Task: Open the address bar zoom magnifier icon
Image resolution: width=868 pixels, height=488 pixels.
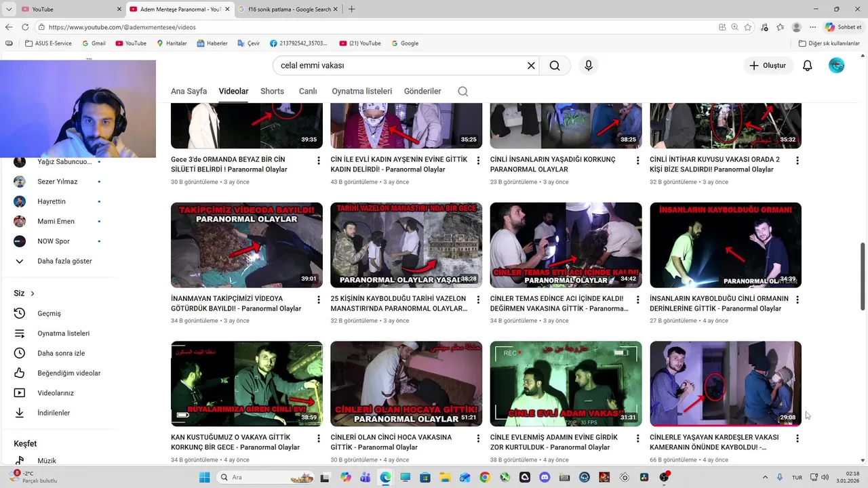Action: pyautogui.click(x=734, y=27)
